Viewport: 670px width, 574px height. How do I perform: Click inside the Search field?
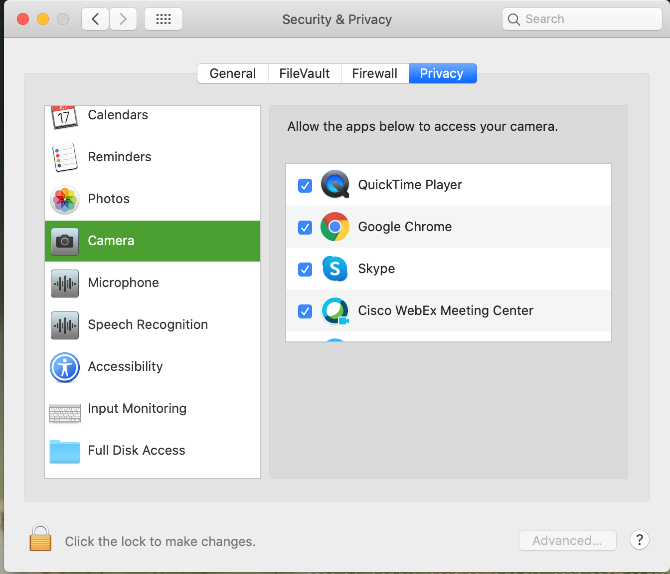(x=582, y=19)
